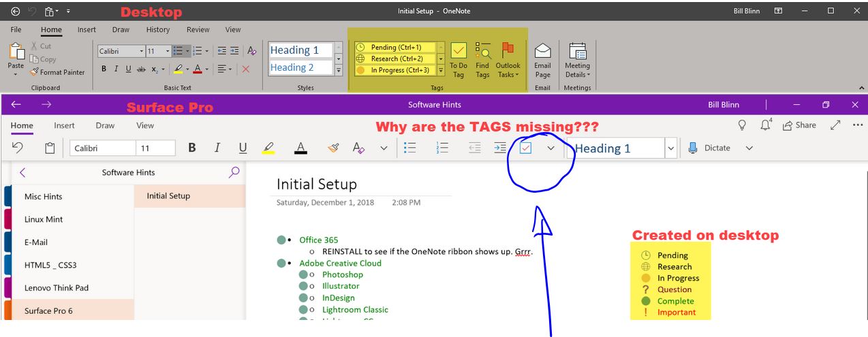Select In Progress (Ctrl+3) tag
This screenshot has height=337, width=868.
pyautogui.click(x=394, y=70)
